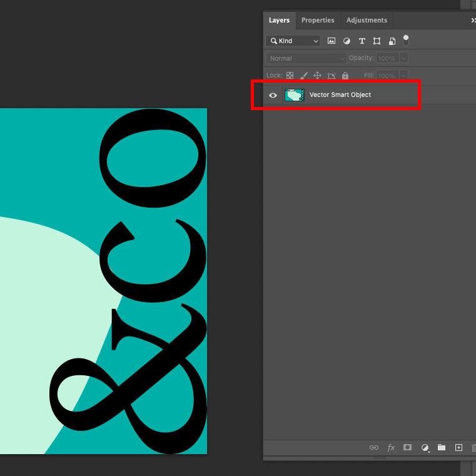Filter for shape layers icon
Viewport: 476px width, 476px height.
coord(377,41)
